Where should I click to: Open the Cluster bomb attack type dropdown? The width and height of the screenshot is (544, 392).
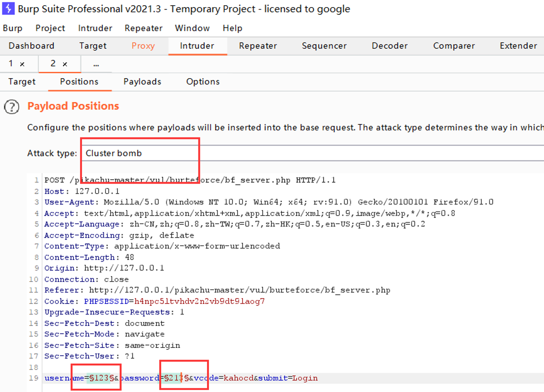click(x=312, y=153)
